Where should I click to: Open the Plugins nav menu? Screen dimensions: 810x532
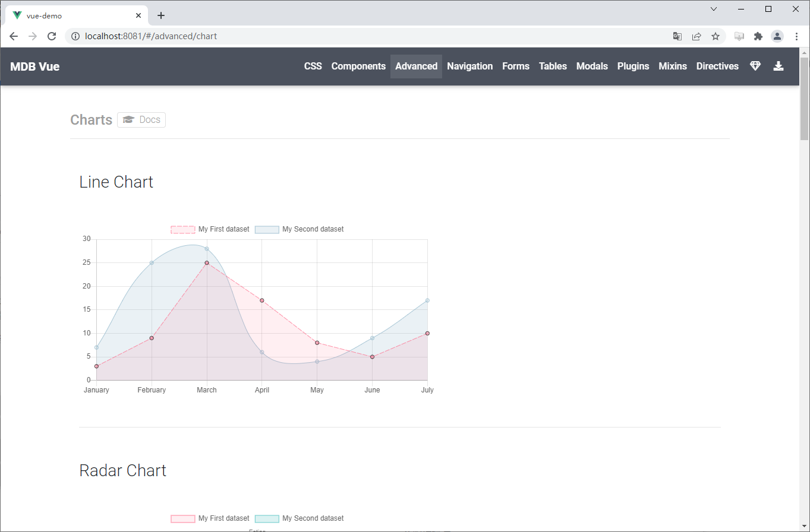click(x=633, y=66)
